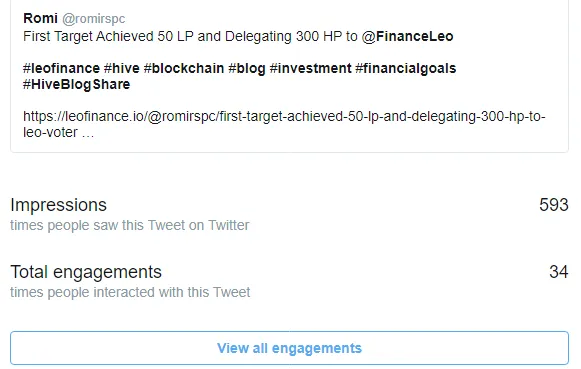Select the Total engagements heading
Image resolution: width=581 pixels, height=369 pixels.
point(86,272)
